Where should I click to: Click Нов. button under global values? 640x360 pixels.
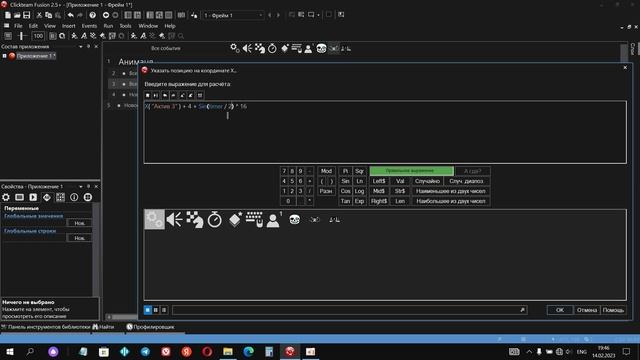(79, 223)
